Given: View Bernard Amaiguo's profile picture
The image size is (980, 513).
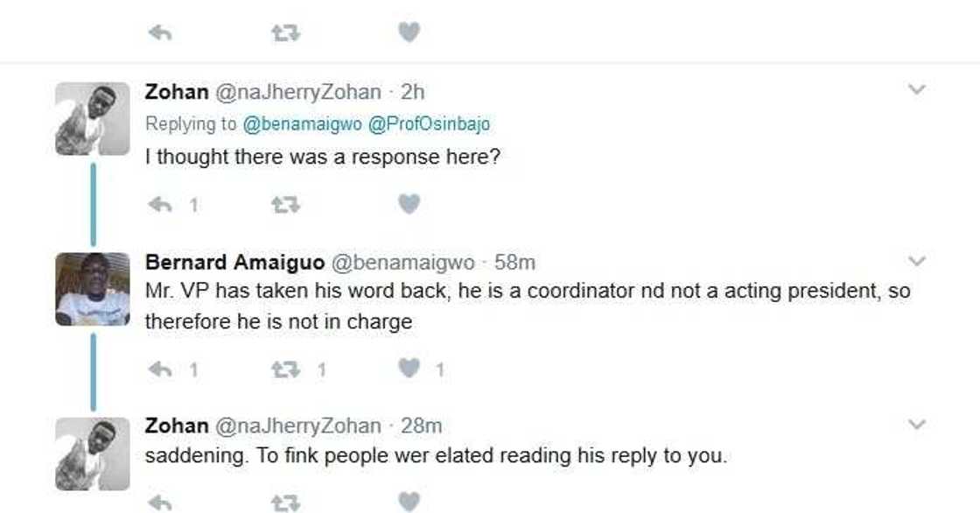Looking at the screenshot, I should pyautogui.click(x=93, y=290).
